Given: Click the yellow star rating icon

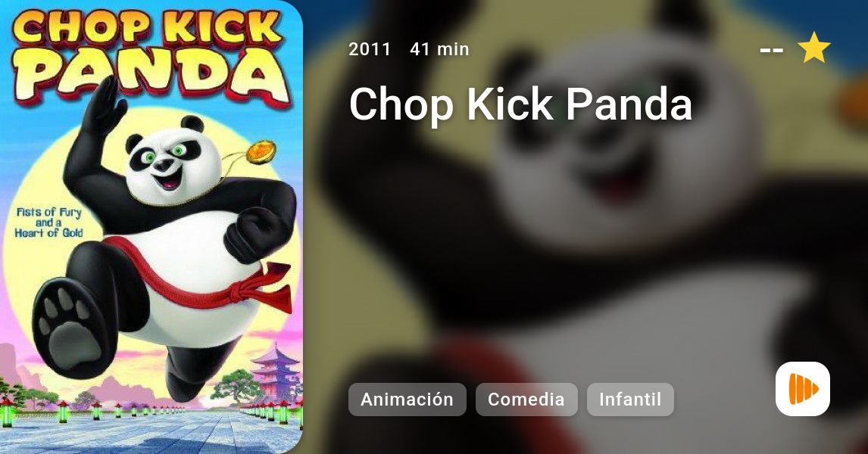Looking at the screenshot, I should (813, 48).
